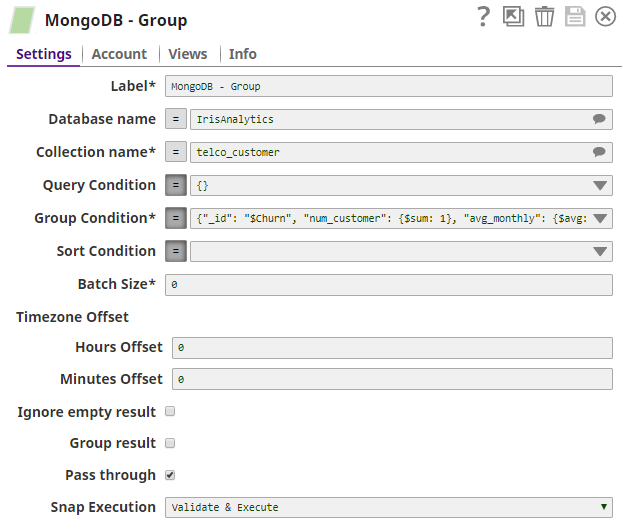Image resolution: width=626 pixels, height=531 pixels.
Task: Click the Hours Offset input field
Action: pyautogui.click(x=392, y=348)
